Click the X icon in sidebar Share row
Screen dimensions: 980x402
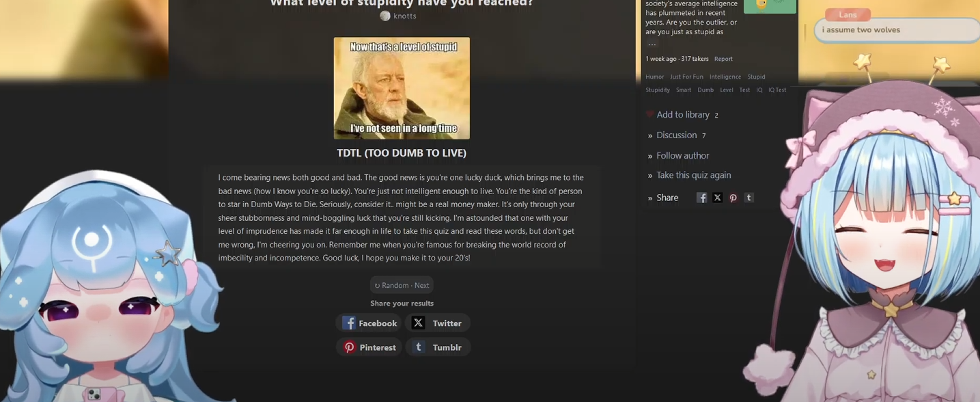(717, 198)
